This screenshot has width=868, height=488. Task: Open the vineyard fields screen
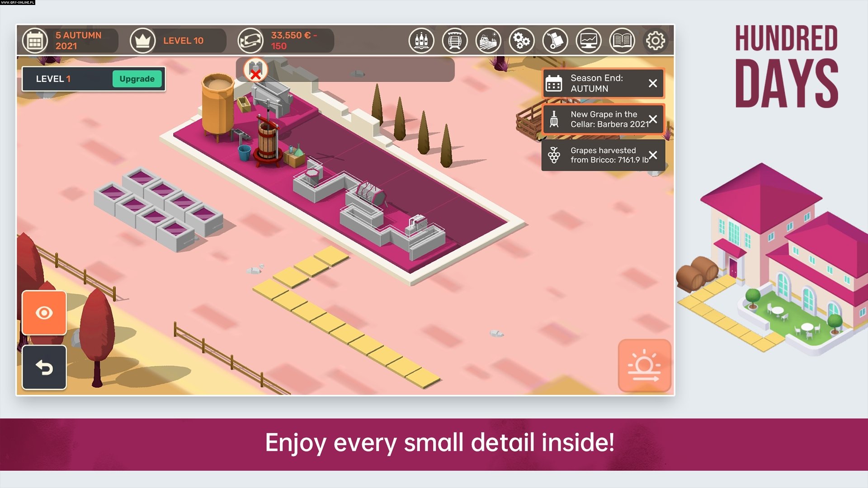(489, 41)
